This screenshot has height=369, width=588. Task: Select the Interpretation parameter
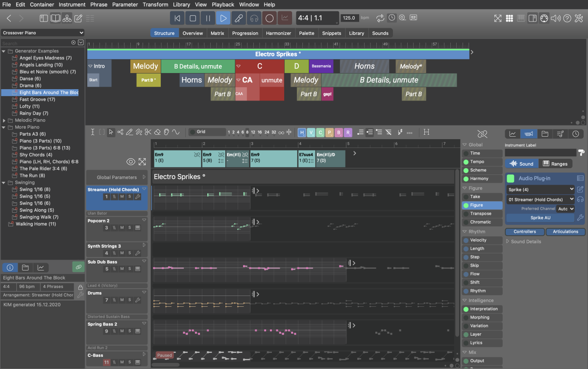point(483,309)
